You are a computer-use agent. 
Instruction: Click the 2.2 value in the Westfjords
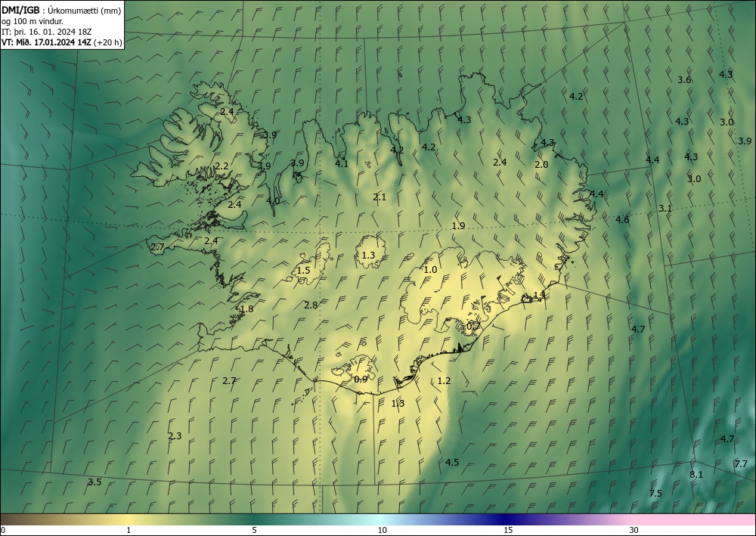click(222, 166)
